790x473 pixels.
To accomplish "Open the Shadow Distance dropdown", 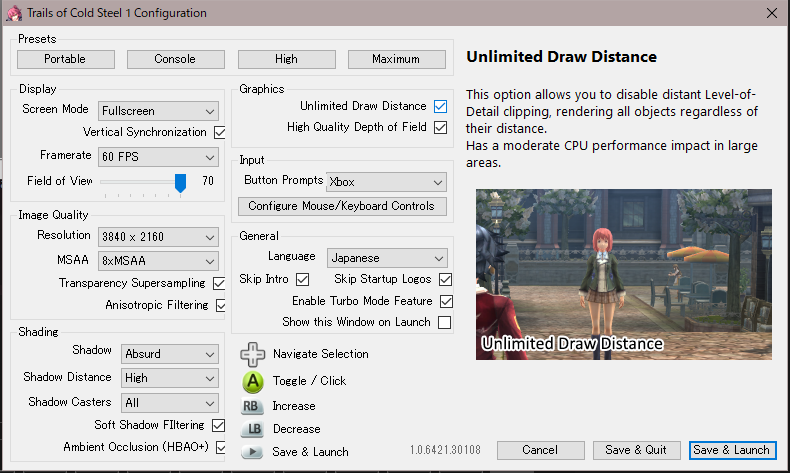I will point(170,378).
